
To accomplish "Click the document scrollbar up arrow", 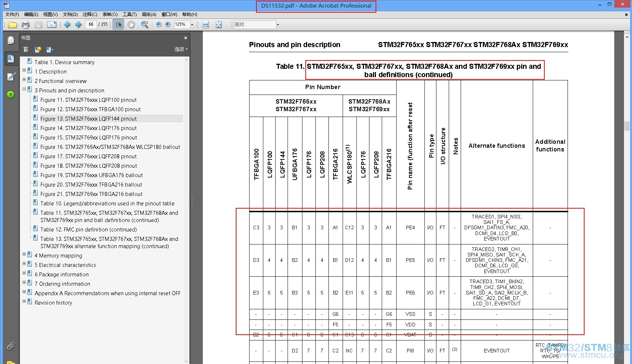I will 627,37.
